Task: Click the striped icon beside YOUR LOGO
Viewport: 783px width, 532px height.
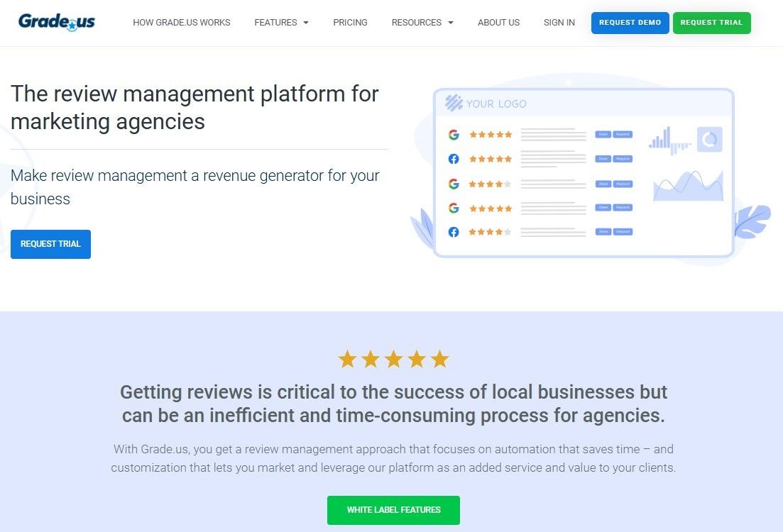Action: click(454, 104)
